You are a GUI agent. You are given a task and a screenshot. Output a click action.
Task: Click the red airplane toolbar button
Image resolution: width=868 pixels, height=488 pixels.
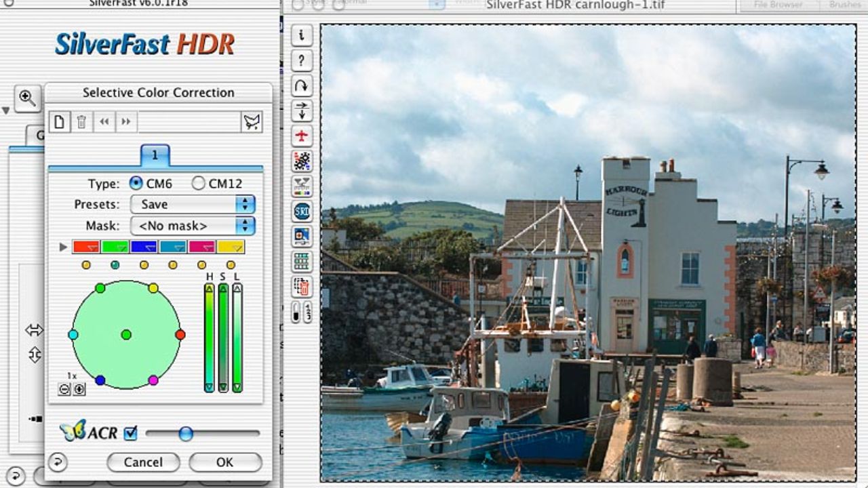pyautogui.click(x=302, y=136)
